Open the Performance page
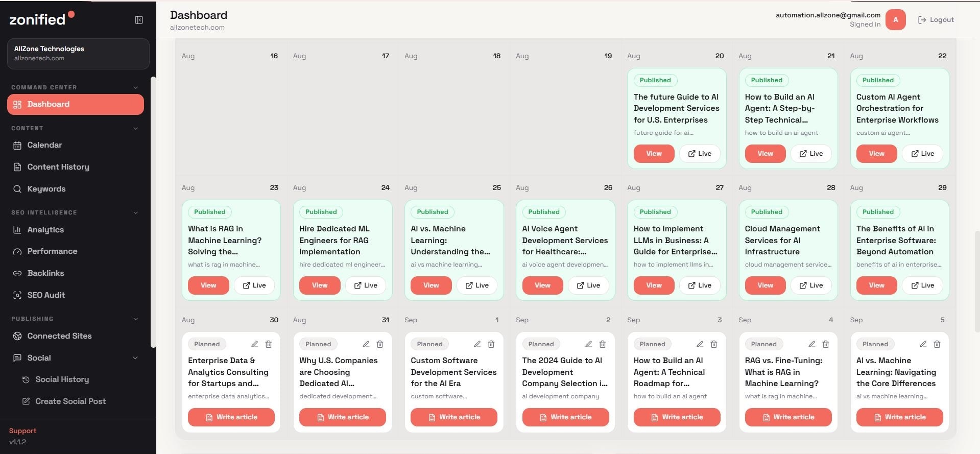The width and height of the screenshot is (980, 454). tap(76, 251)
